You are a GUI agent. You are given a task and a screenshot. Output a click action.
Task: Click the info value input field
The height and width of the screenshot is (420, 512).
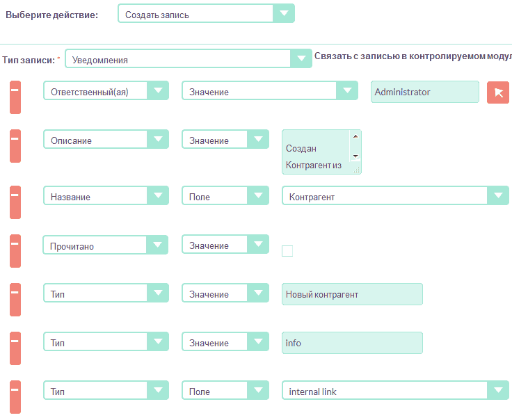click(352, 343)
